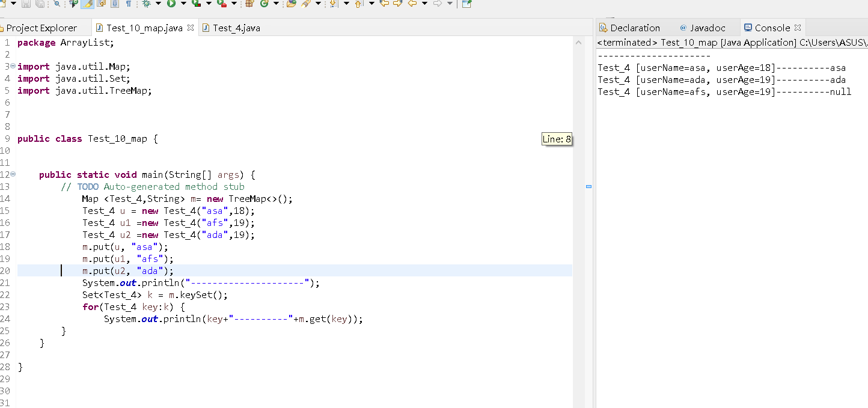This screenshot has width=868, height=408.
Task: Click the Previous Annotation icon
Action: tap(359, 4)
